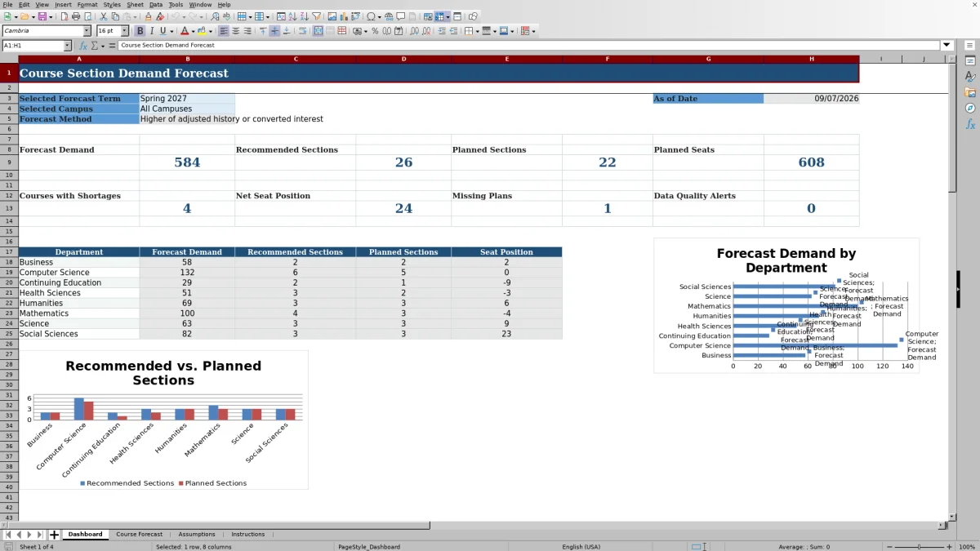Open the sidebar Styles icon
The height and width of the screenshot is (551, 980).
(971, 77)
